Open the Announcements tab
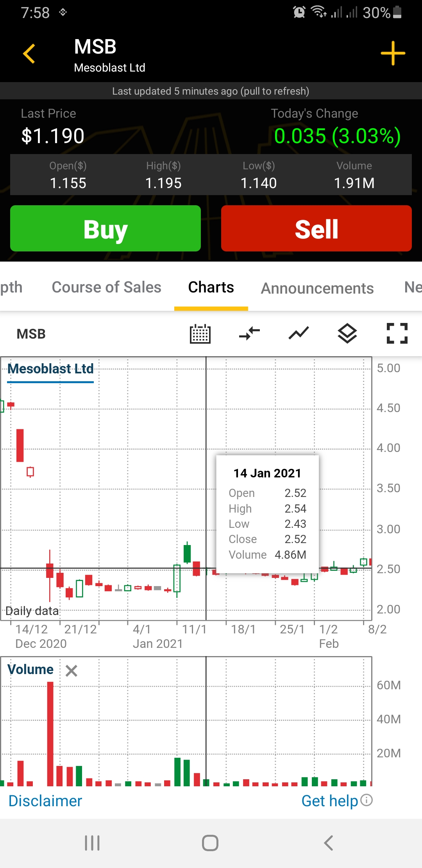Viewport: 422px width, 868px height. (317, 288)
